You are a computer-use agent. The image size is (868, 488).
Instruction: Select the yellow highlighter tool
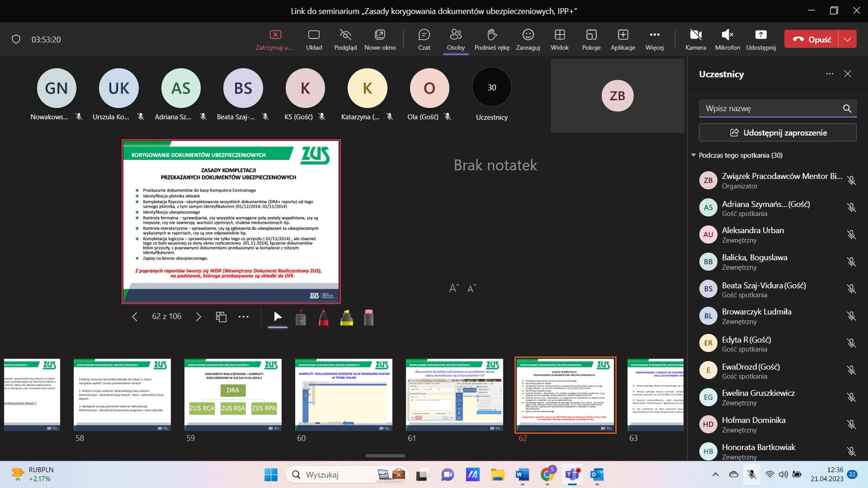point(347,318)
